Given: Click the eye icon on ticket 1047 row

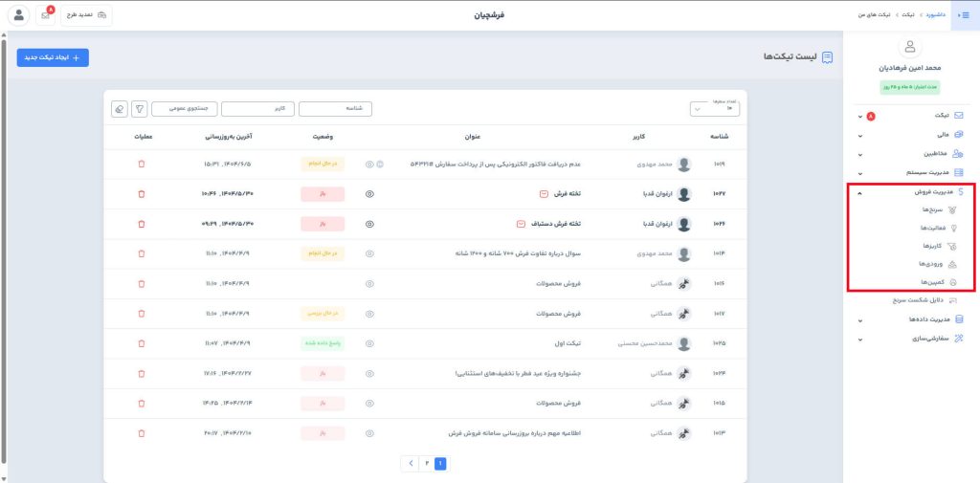Looking at the screenshot, I should (x=369, y=194).
